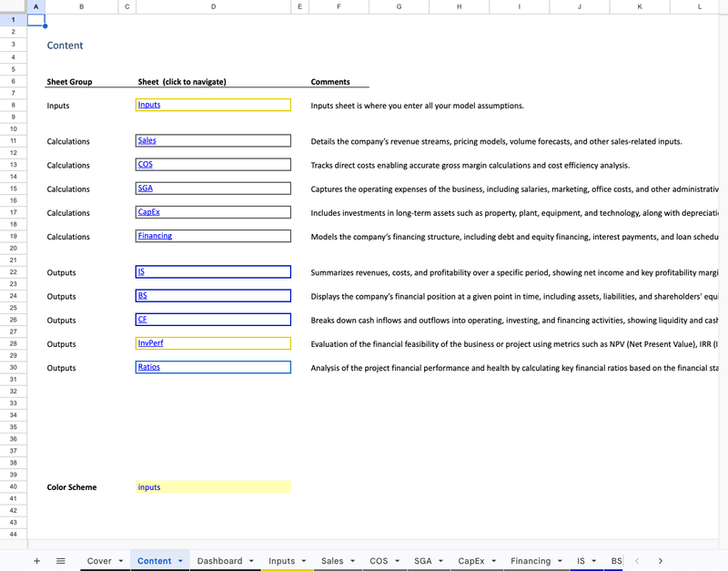The height and width of the screenshot is (571, 728).
Task: Select the Content title cell
Action: click(66, 46)
